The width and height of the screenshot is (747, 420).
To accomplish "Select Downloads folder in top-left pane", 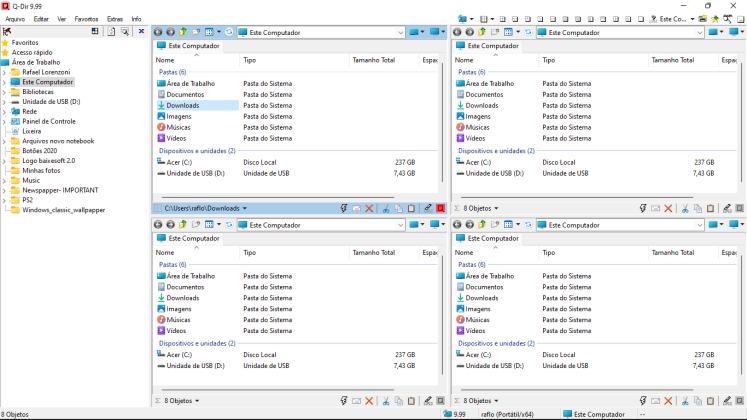I will tap(183, 105).
